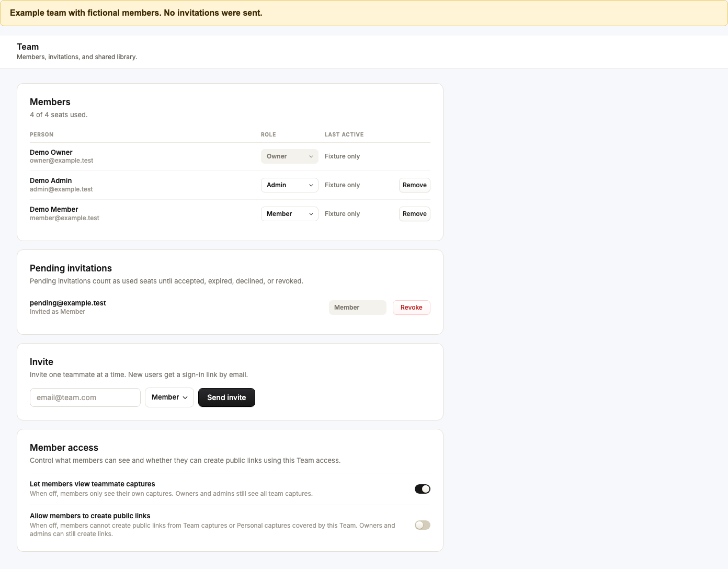Revoke the pending@example.test invitation
Viewport: 728px width, 569px height.
412,308
